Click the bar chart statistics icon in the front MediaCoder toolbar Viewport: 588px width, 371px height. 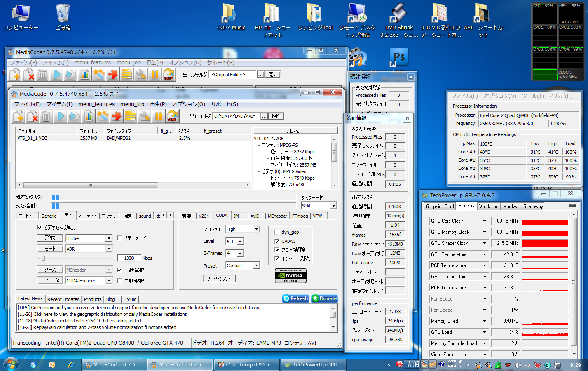(x=88, y=116)
